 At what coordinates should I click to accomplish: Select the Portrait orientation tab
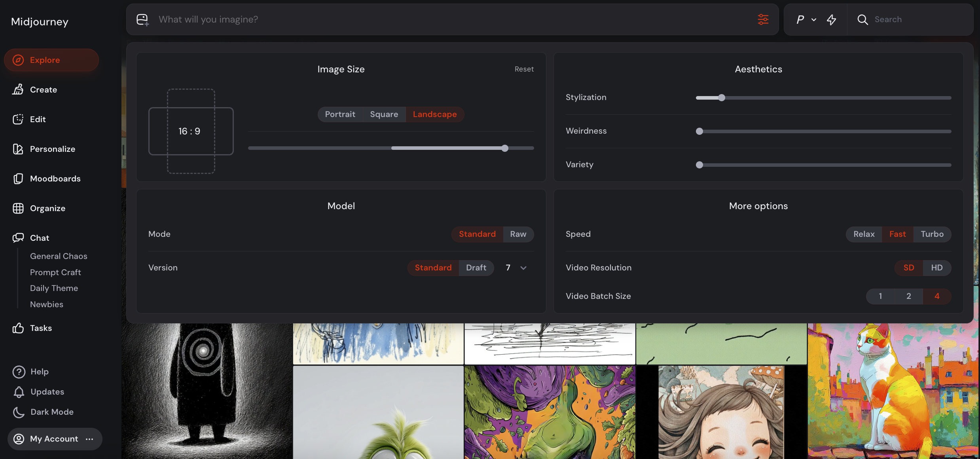pos(340,114)
